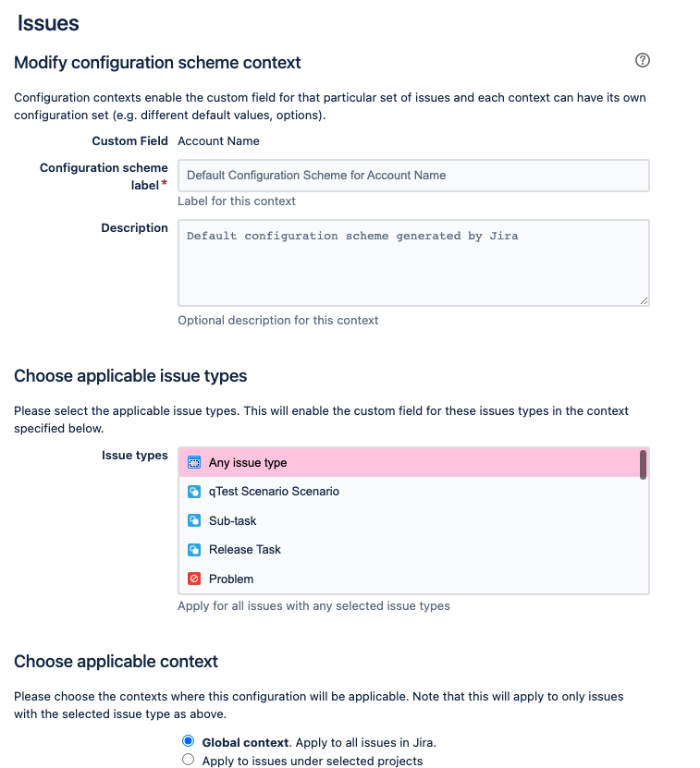Pick Release Task from issue types
This screenshot has height=768, width=700.
pyautogui.click(x=410, y=550)
